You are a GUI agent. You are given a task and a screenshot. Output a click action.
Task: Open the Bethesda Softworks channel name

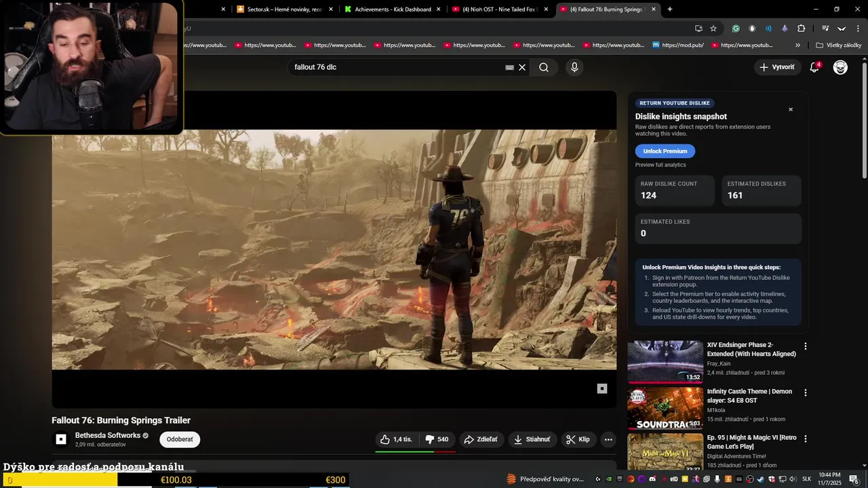coord(108,435)
